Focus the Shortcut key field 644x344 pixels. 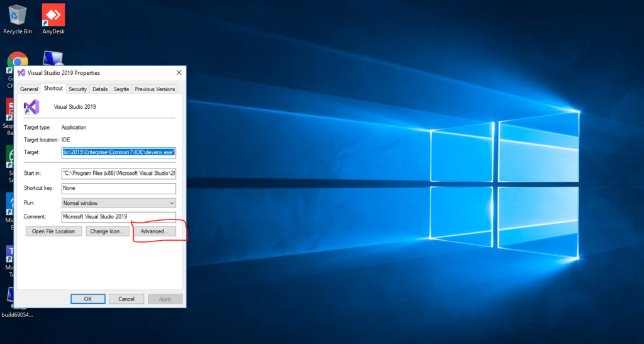coord(119,189)
